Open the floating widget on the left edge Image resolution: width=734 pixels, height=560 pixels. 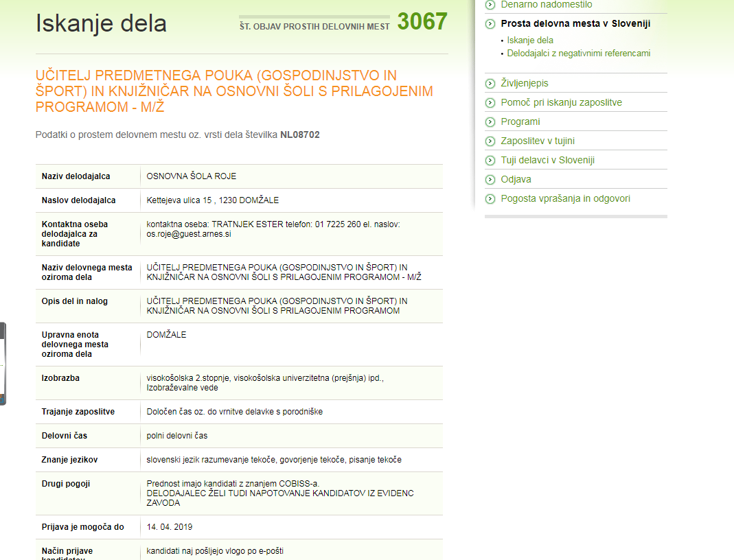click(3, 364)
